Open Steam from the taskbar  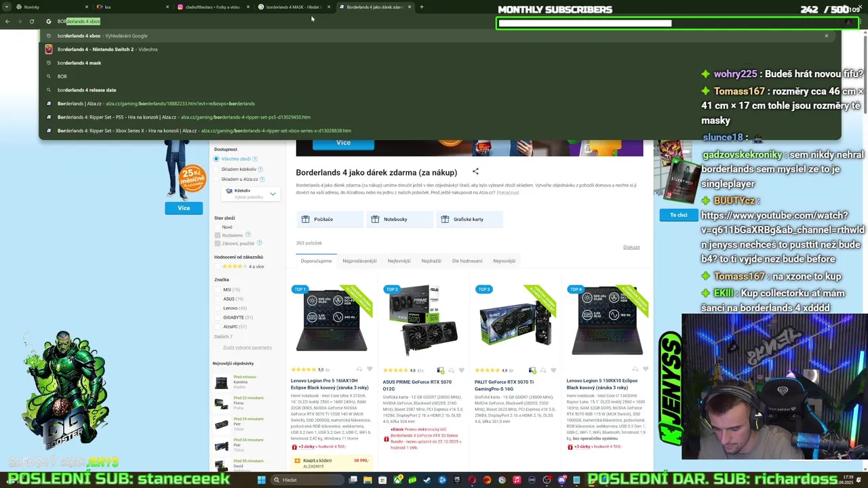[427, 480]
